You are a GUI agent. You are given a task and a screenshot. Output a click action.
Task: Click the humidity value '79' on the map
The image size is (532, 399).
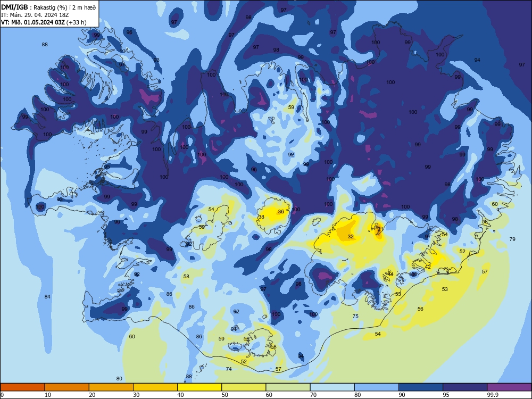[x=512, y=239]
